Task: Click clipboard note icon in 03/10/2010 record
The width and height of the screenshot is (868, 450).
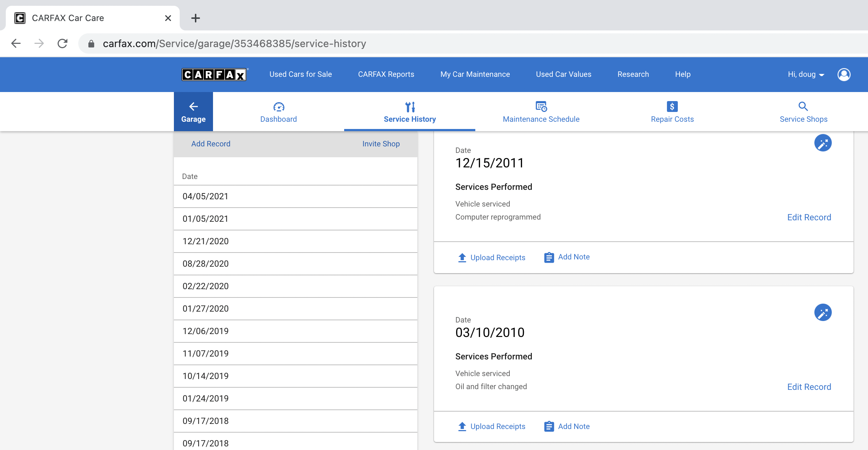Action: tap(549, 426)
